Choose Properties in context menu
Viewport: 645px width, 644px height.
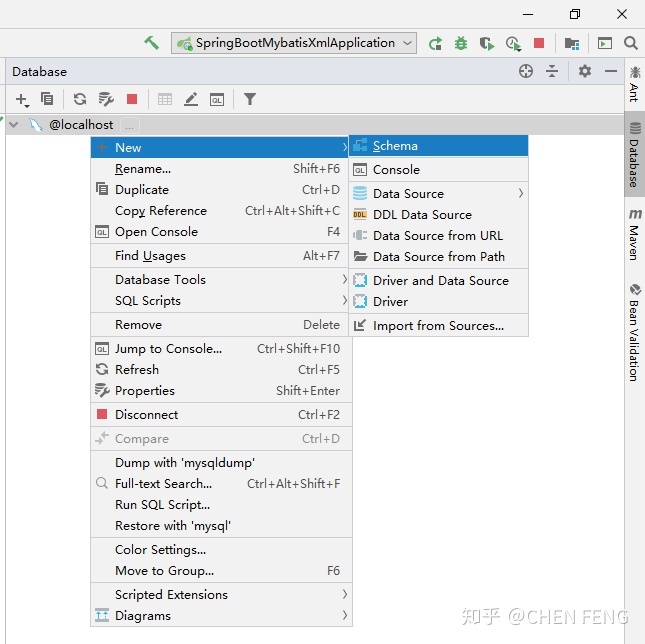pyautogui.click(x=221, y=391)
